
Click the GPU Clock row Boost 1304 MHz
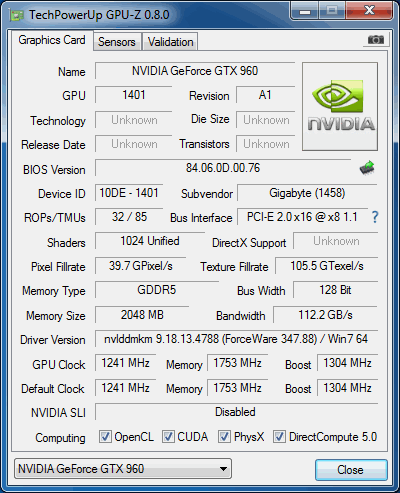click(x=347, y=363)
